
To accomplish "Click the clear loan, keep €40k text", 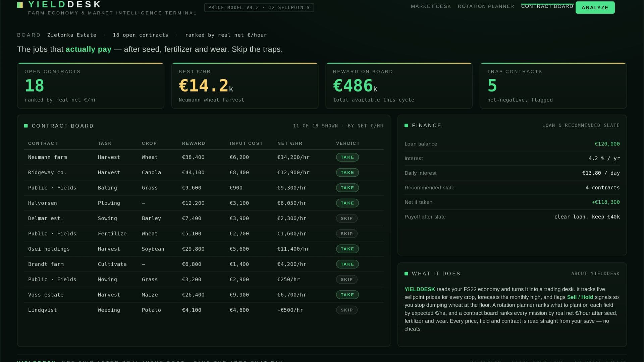I will tap(587, 217).
